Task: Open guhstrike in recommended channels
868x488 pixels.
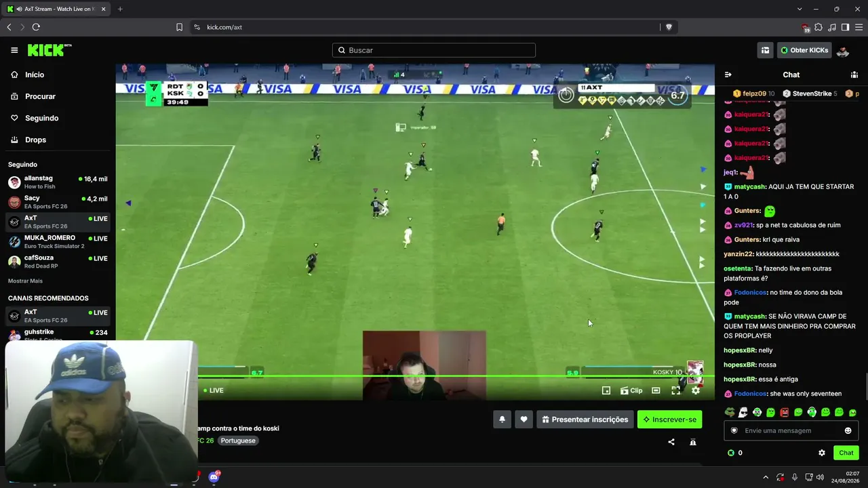Action: [58, 334]
